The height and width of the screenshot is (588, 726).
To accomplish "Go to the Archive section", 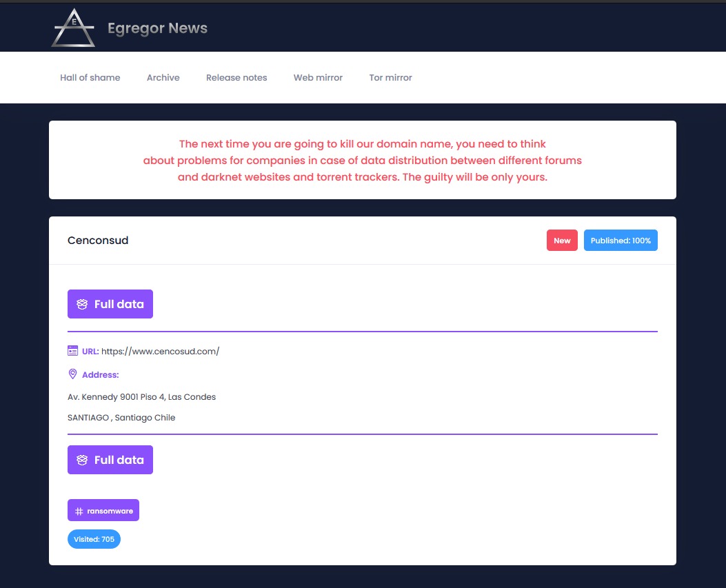I will pyautogui.click(x=163, y=77).
